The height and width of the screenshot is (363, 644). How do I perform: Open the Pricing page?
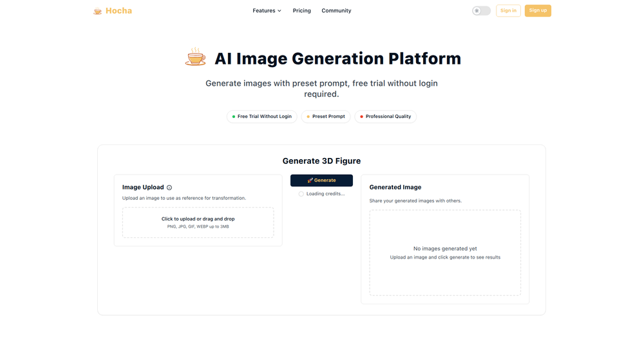point(301,11)
